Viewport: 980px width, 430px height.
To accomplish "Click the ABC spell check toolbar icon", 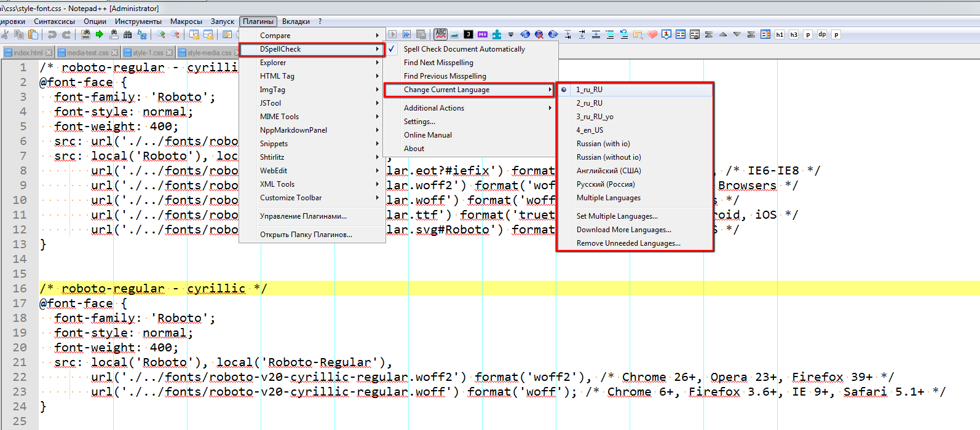I will 440,34.
